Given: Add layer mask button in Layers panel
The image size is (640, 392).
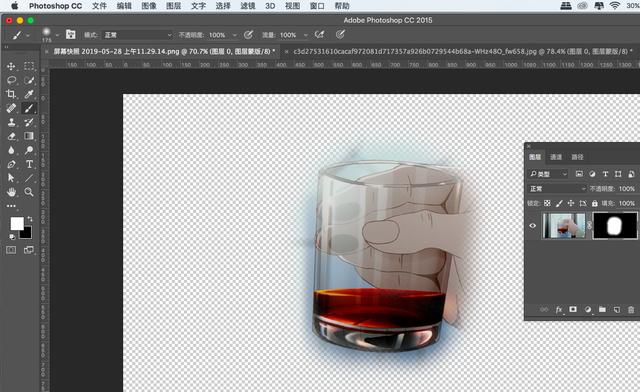Looking at the screenshot, I should click(x=573, y=310).
